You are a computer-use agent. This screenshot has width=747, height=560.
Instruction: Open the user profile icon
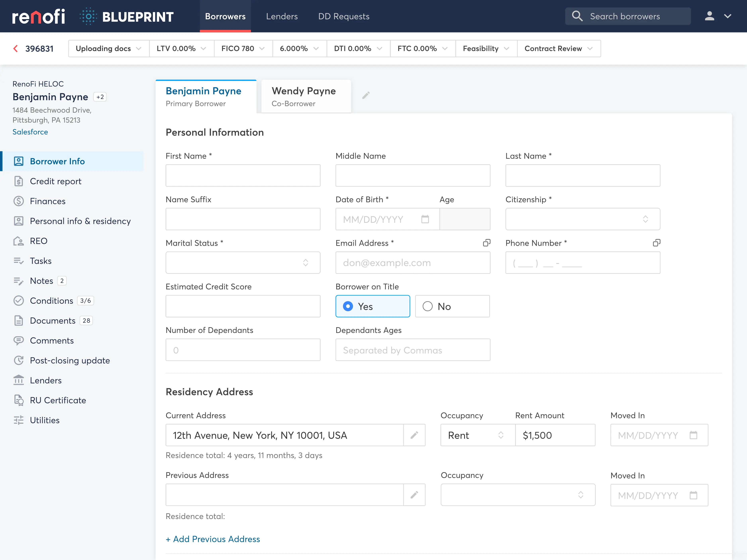[710, 16]
